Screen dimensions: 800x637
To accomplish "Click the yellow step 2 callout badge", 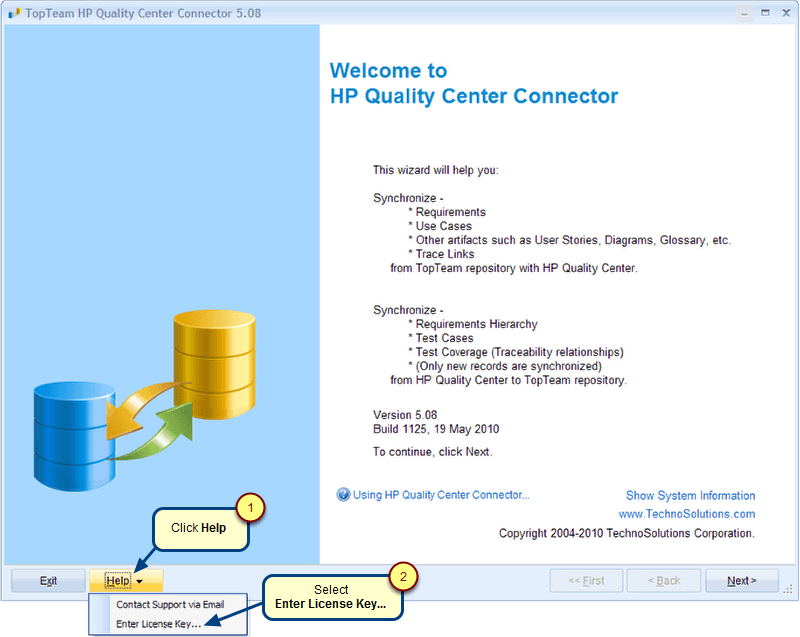I will pyautogui.click(x=402, y=576).
